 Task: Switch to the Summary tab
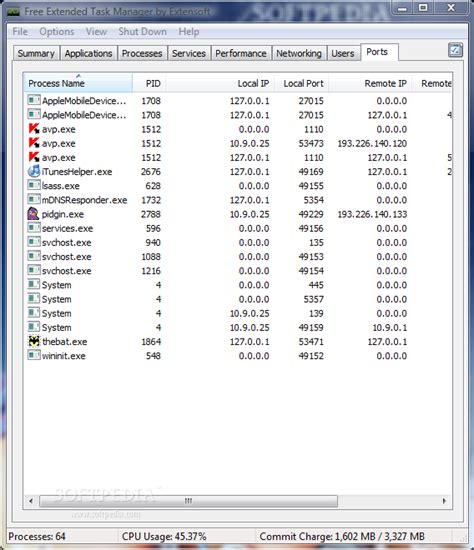(x=36, y=53)
